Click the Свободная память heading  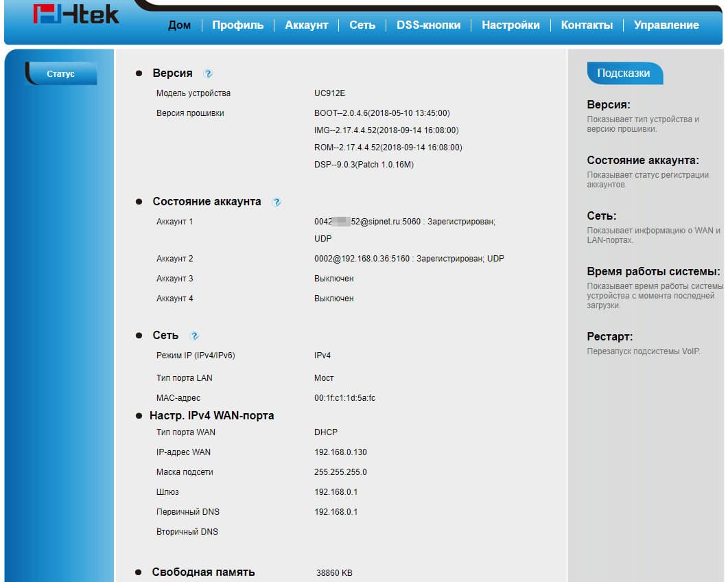click(x=203, y=572)
